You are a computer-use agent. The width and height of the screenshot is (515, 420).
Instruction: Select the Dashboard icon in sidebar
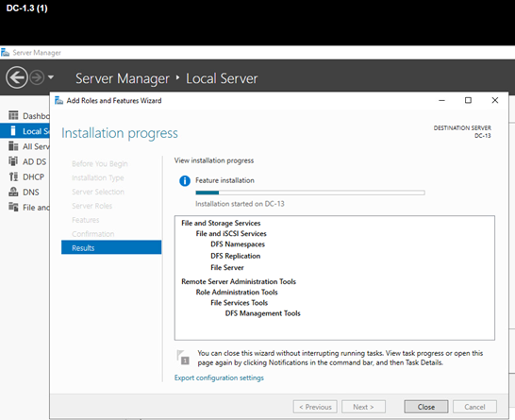point(13,115)
